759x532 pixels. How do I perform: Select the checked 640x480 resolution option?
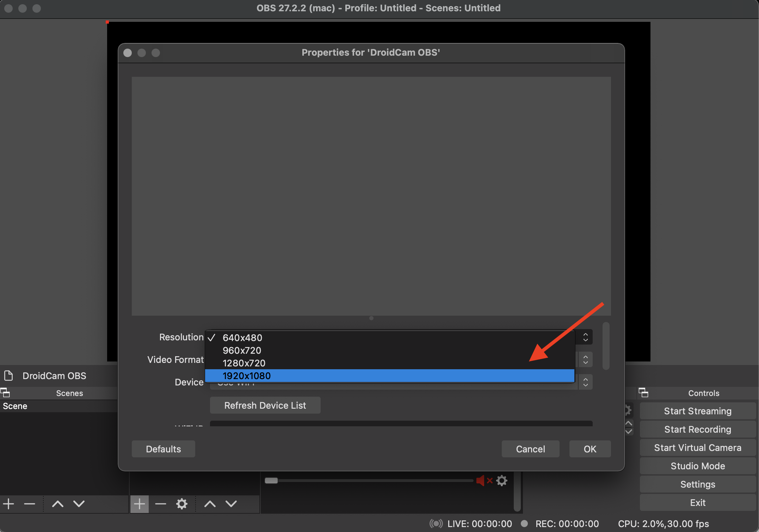[242, 338]
